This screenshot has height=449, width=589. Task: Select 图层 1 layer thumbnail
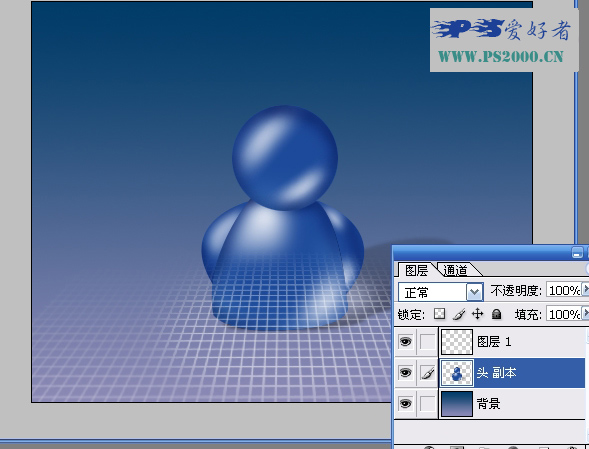[x=456, y=342]
